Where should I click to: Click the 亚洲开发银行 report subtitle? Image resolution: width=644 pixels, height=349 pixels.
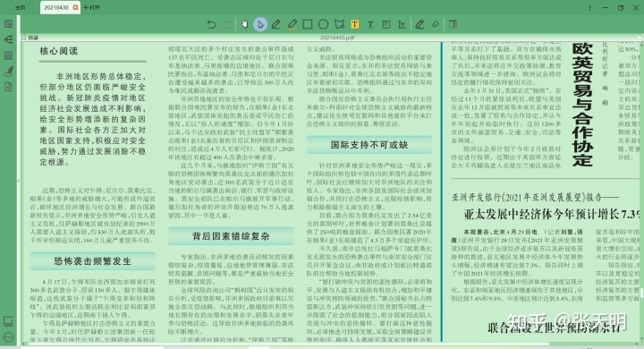coord(535,197)
